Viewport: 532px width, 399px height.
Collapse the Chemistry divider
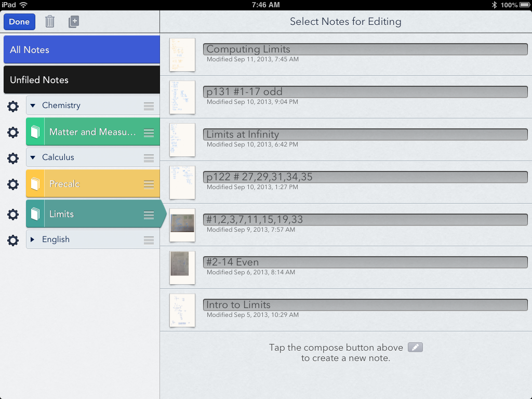pos(33,105)
